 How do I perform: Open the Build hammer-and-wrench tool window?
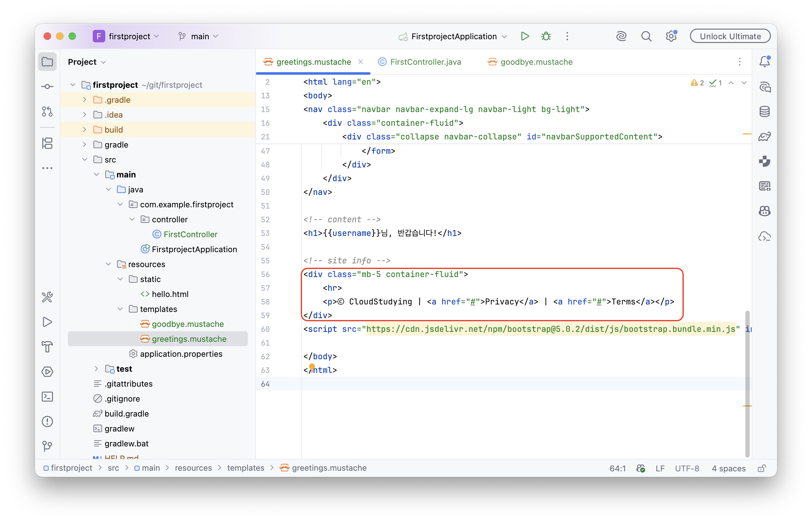point(47,297)
